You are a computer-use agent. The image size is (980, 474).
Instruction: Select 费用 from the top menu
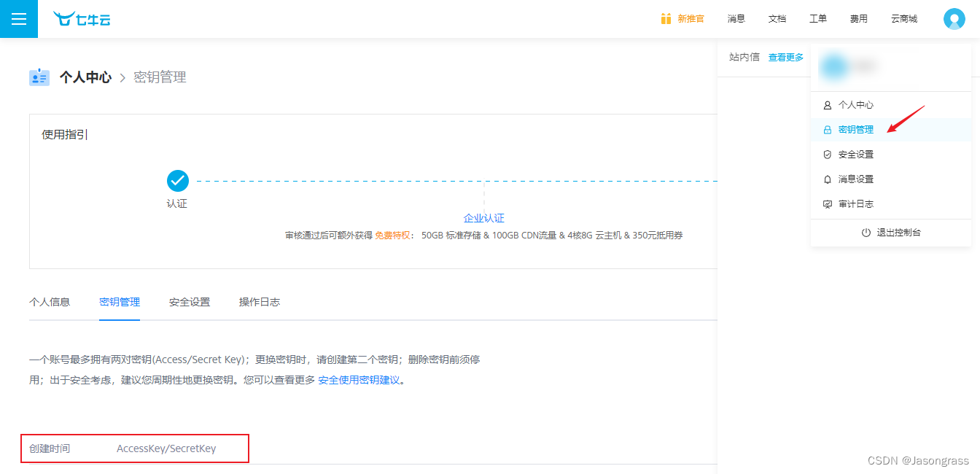(x=859, y=18)
